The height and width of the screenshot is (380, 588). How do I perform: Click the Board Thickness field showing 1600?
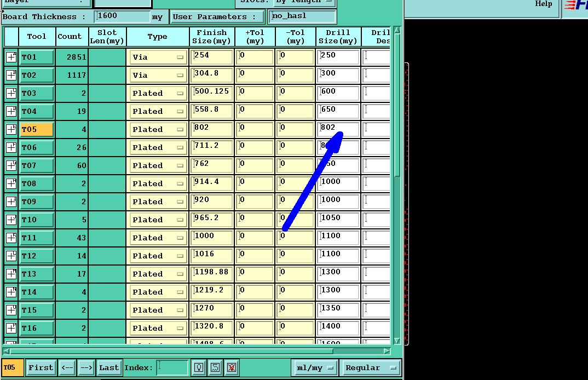pos(122,16)
